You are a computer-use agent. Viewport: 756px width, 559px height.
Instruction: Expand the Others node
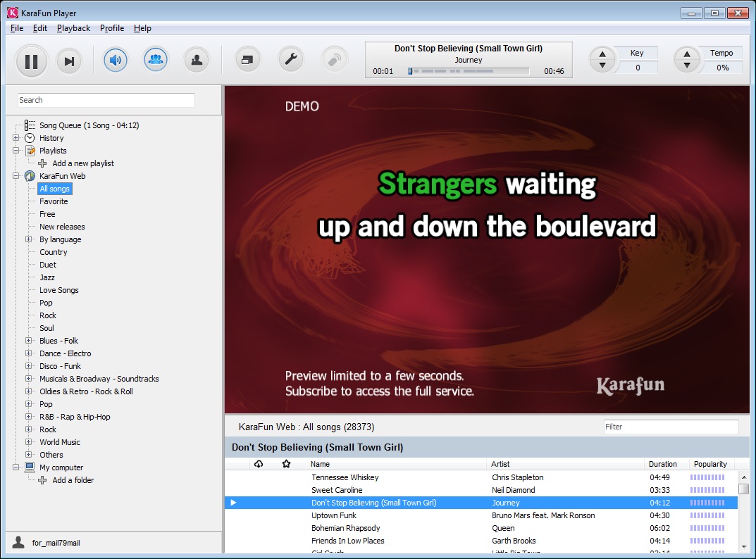pyautogui.click(x=29, y=454)
